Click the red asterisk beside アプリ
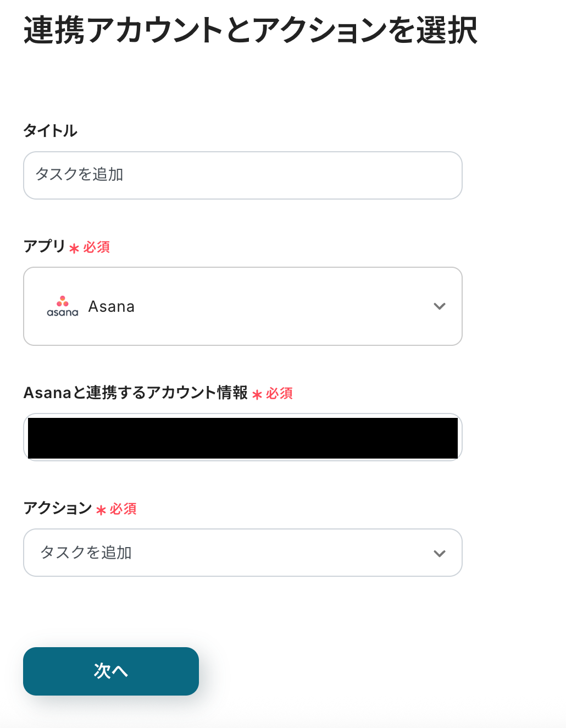This screenshot has height=728, width=566. click(74, 249)
